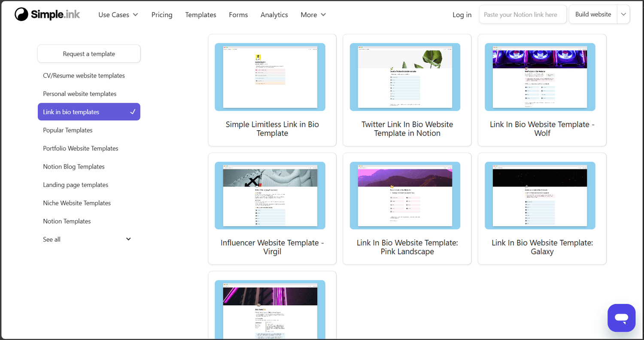Go to the Pricing page
Screen dimensions: 644x340
coord(162,15)
